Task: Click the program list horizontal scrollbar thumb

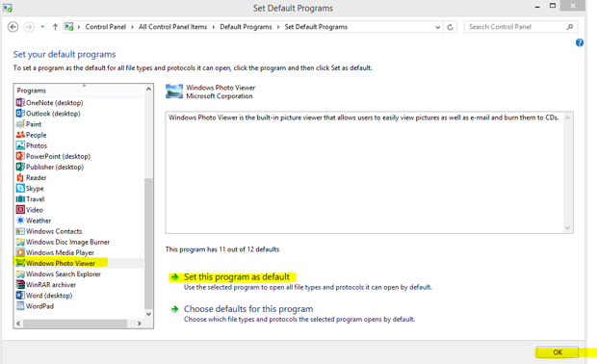Action: pyautogui.click(x=75, y=324)
